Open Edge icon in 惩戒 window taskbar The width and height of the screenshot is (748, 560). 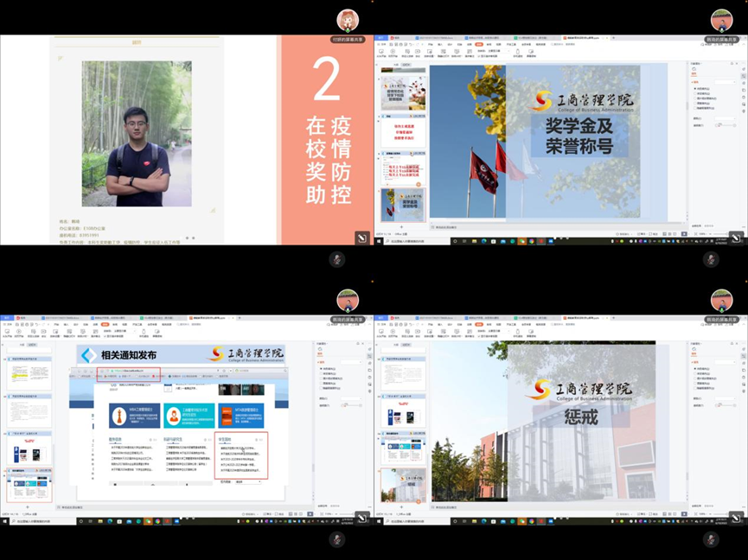coord(483,521)
